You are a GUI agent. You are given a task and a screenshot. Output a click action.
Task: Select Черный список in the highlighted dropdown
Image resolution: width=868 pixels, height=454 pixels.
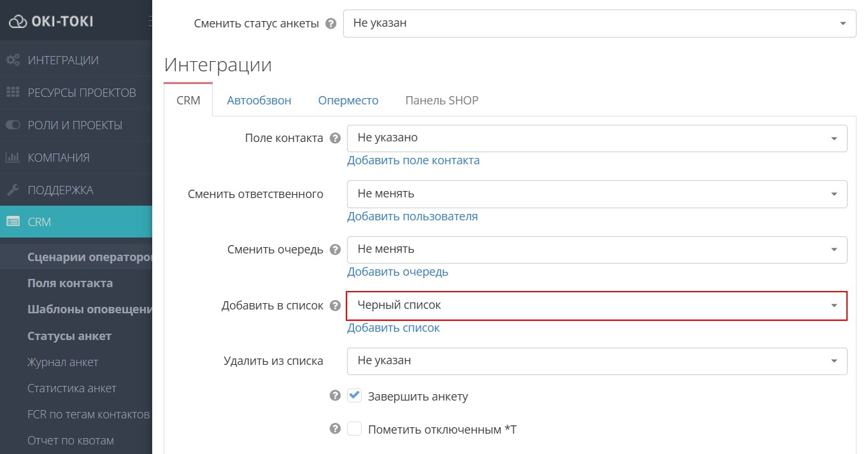click(x=597, y=306)
